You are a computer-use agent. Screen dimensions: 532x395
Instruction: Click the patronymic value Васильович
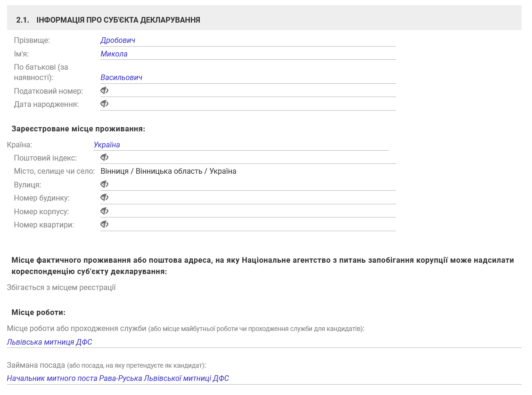click(x=122, y=77)
